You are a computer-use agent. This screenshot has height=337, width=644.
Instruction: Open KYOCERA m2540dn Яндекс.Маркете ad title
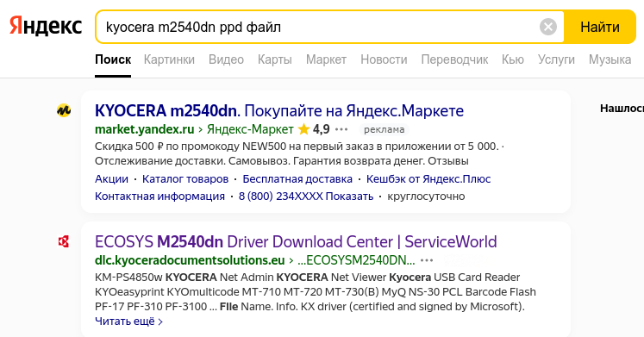click(x=279, y=111)
